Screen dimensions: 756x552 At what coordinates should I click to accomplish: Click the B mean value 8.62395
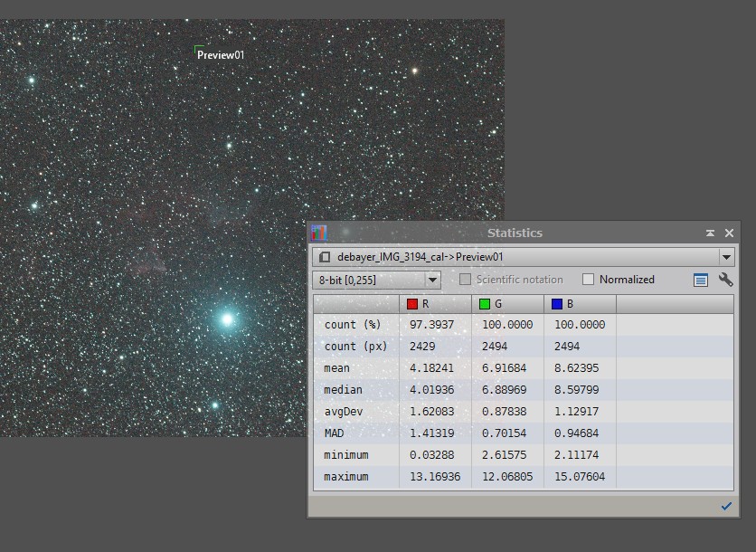(576, 368)
